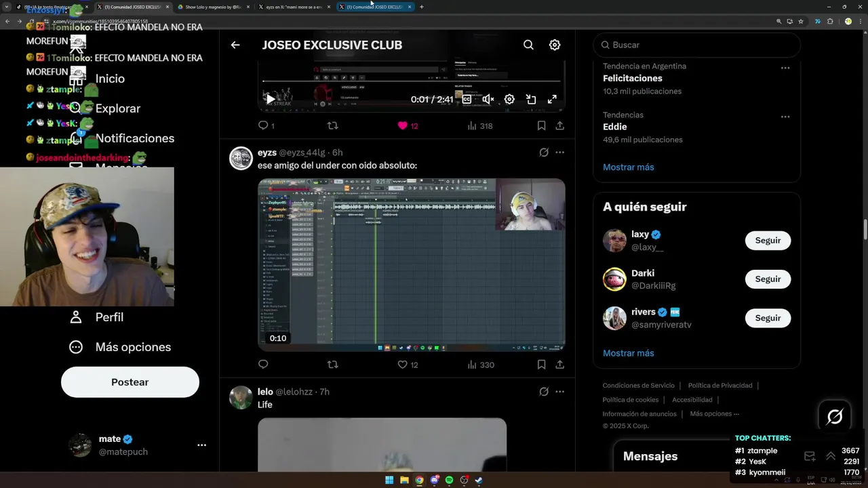Open community settings gear icon
The image size is (868, 488).
pos(555,45)
